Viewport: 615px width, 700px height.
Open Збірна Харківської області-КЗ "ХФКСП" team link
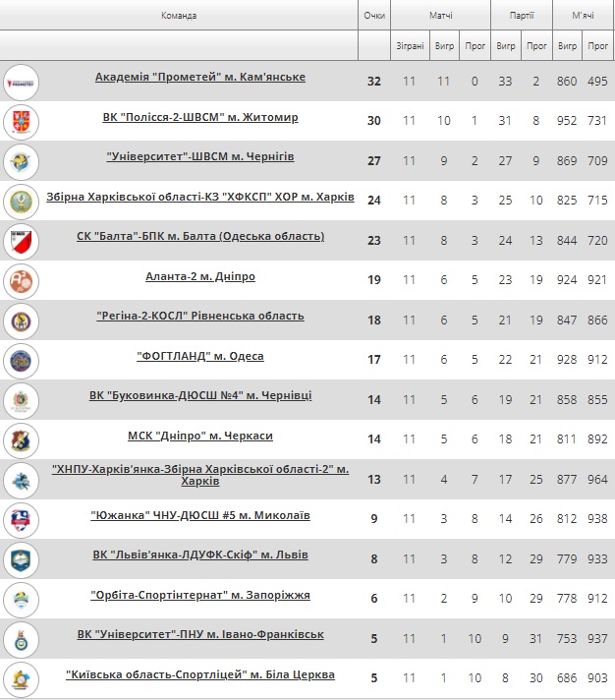coord(200,197)
